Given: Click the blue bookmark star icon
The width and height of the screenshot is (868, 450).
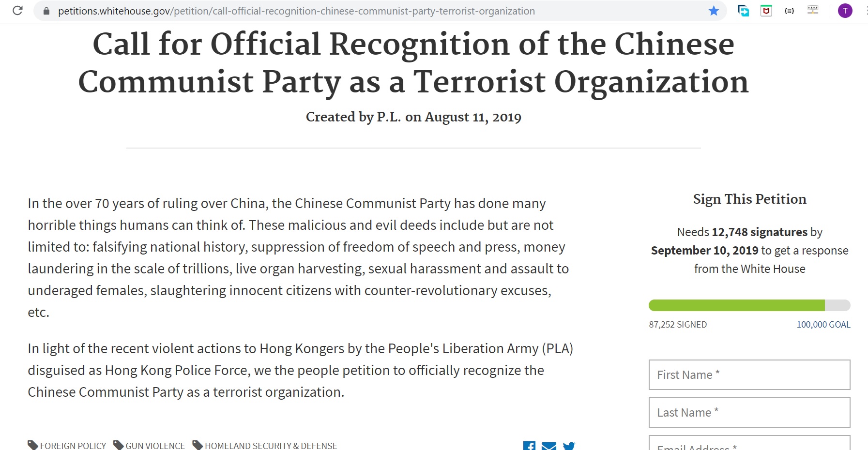Looking at the screenshot, I should (x=714, y=11).
